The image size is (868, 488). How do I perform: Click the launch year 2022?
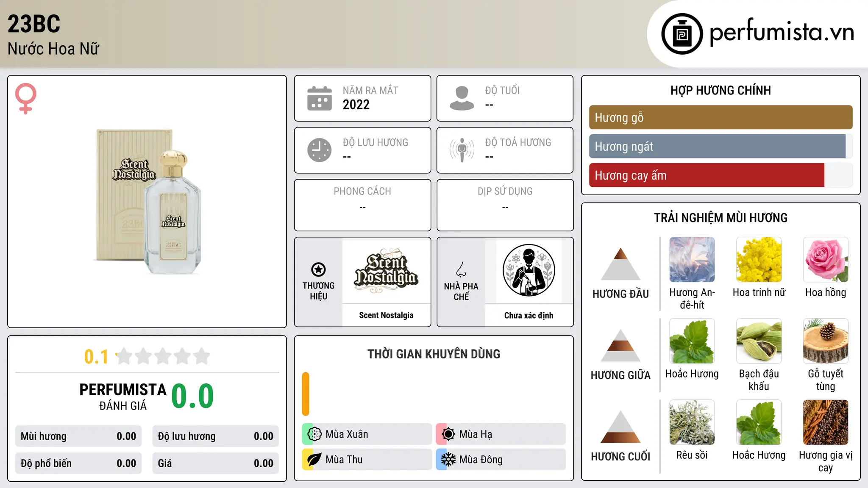pos(356,105)
